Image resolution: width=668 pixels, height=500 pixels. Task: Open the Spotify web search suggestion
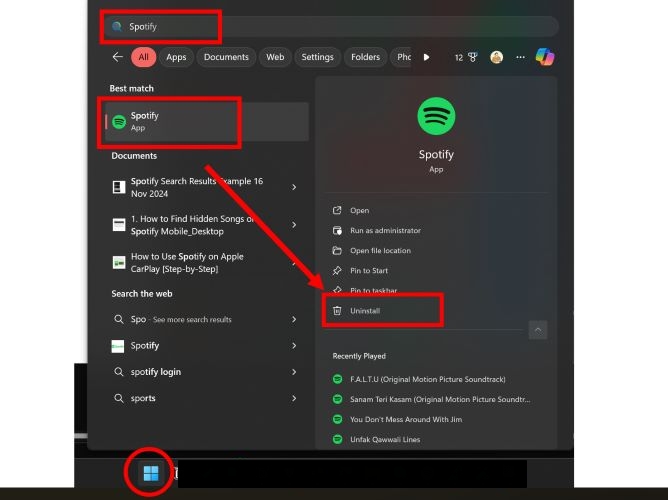click(145, 346)
